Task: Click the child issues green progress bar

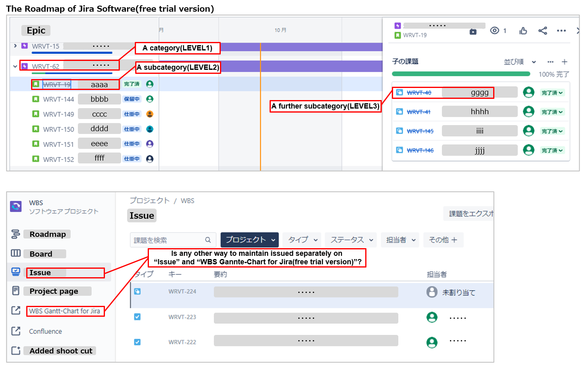Action: [x=461, y=74]
